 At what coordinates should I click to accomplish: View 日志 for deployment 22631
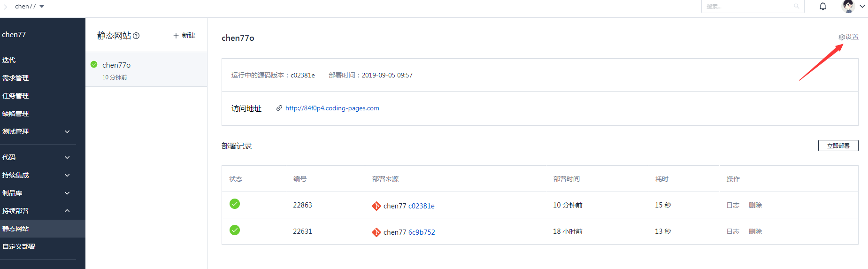click(x=733, y=231)
